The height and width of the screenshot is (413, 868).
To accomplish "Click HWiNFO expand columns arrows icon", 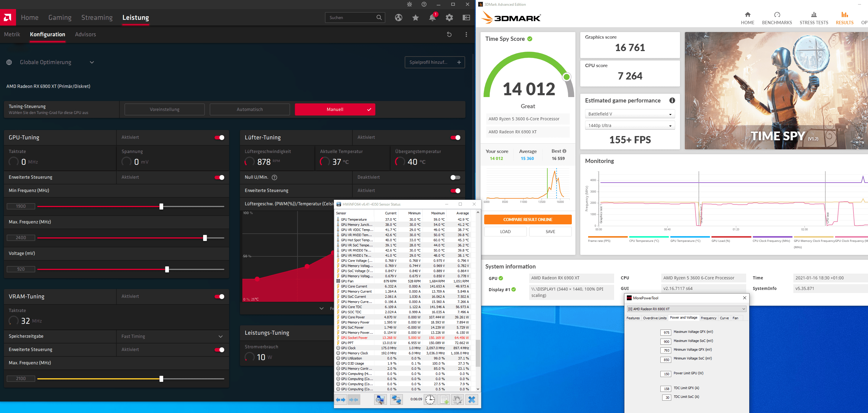I will [x=341, y=400].
